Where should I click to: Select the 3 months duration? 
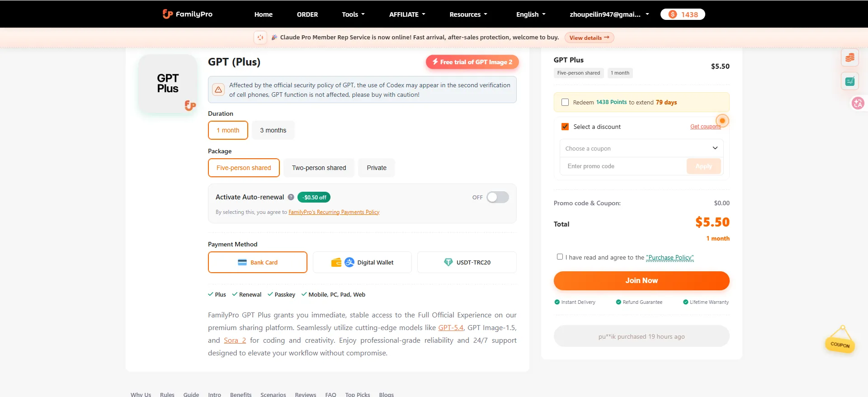tap(273, 130)
